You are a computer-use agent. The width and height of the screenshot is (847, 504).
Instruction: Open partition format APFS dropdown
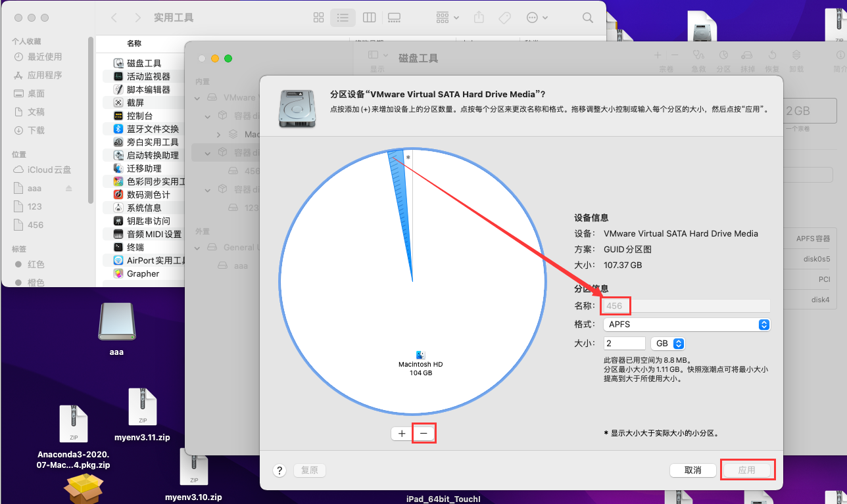pos(687,325)
